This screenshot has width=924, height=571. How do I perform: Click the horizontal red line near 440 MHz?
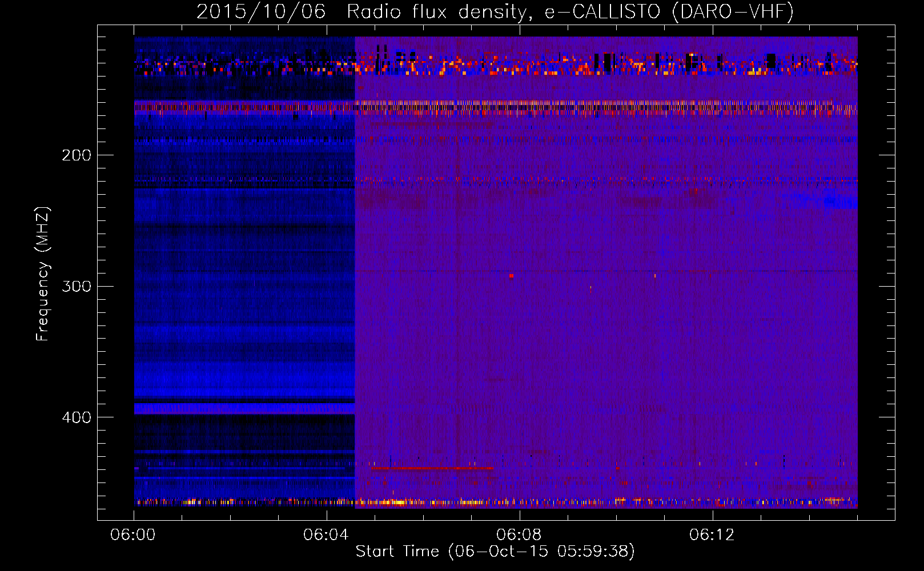coord(431,468)
